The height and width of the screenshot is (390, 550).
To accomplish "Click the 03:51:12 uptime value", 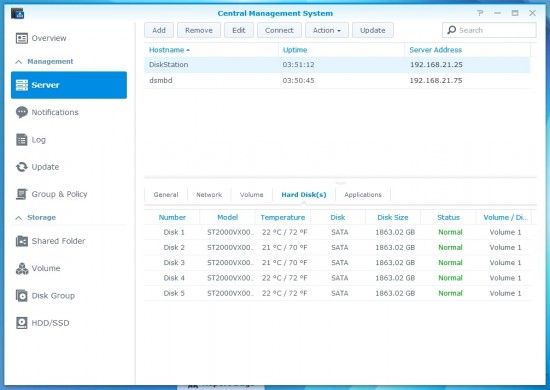I will pyautogui.click(x=299, y=65).
